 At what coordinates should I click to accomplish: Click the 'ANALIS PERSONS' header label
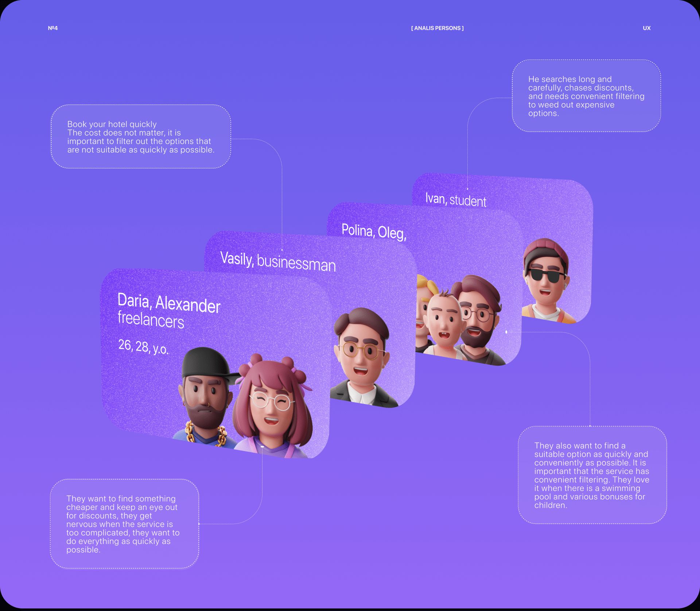pos(437,28)
